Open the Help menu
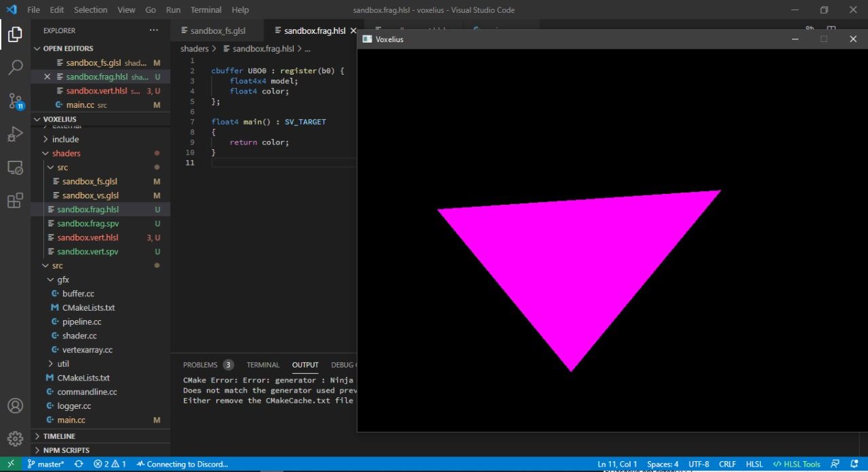 tap(240, 9)
